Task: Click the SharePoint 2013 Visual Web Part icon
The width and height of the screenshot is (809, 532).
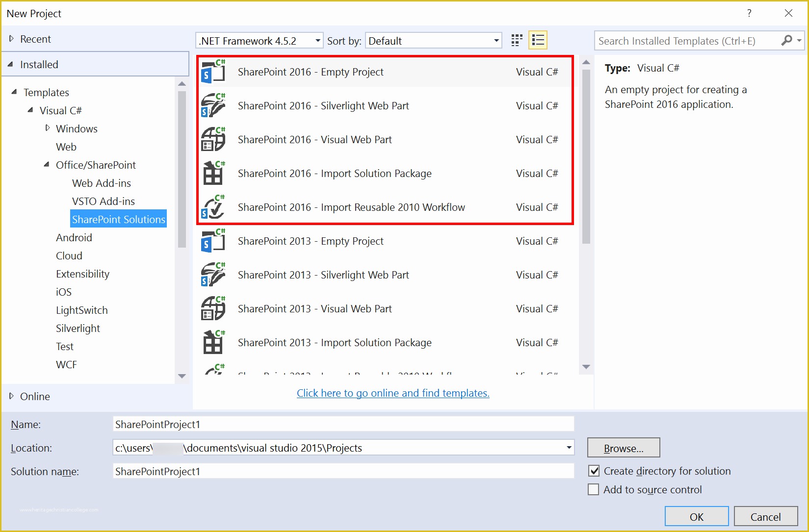Action: (x=213, y=308)
